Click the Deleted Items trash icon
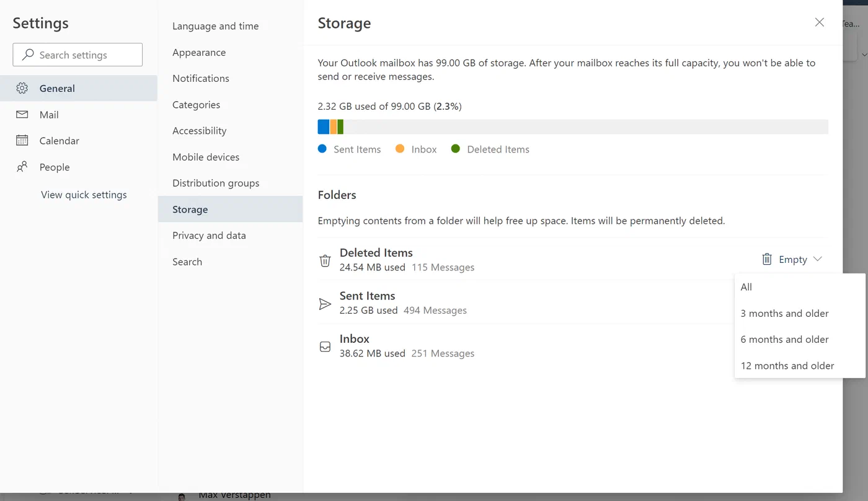Image resolution: width=868 pixels, height=501 pixels. [325, 260]
